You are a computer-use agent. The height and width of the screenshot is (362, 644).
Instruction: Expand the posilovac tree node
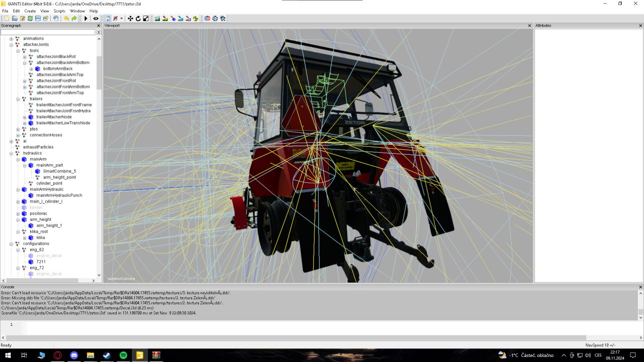18,214
